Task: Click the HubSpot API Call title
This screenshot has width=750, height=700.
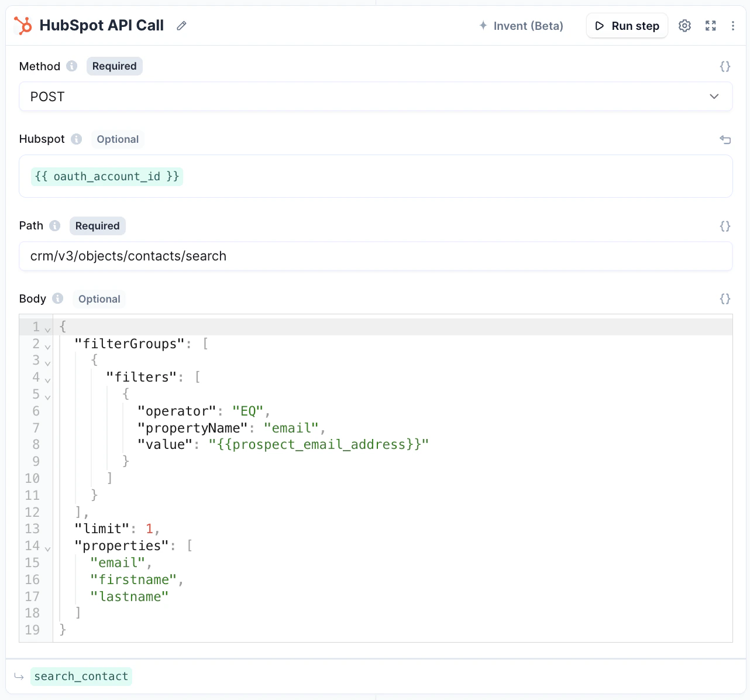Action: tap(102, 25)
